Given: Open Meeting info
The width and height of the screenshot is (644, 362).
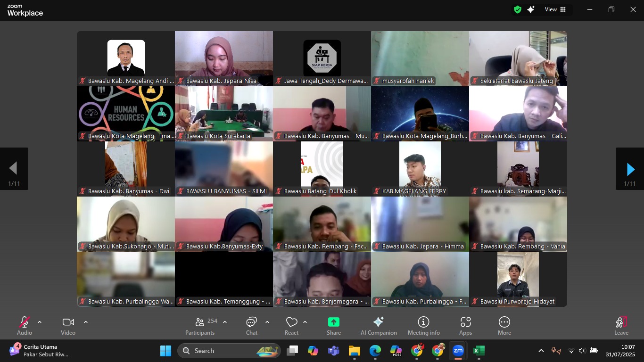Looking at the screenshot, I should click(x=423, y=325).
